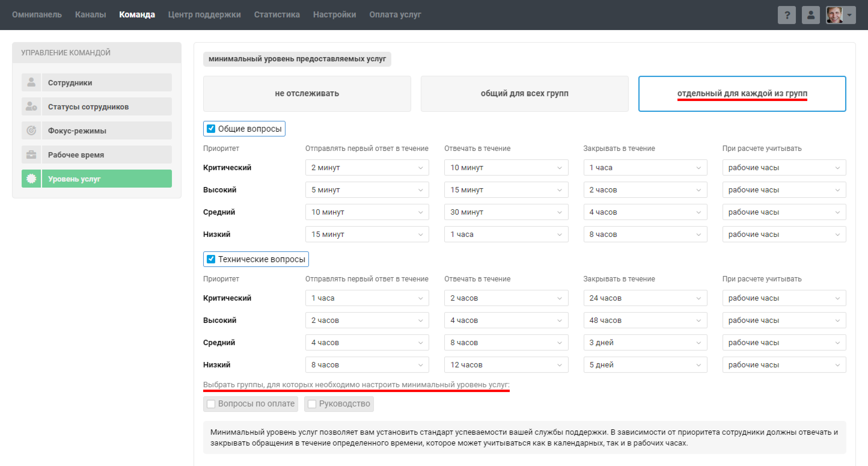The image size is (868, 466).
Task: Enable the Вопросы по оплате checkbox
Action: [x=211, y=404]
